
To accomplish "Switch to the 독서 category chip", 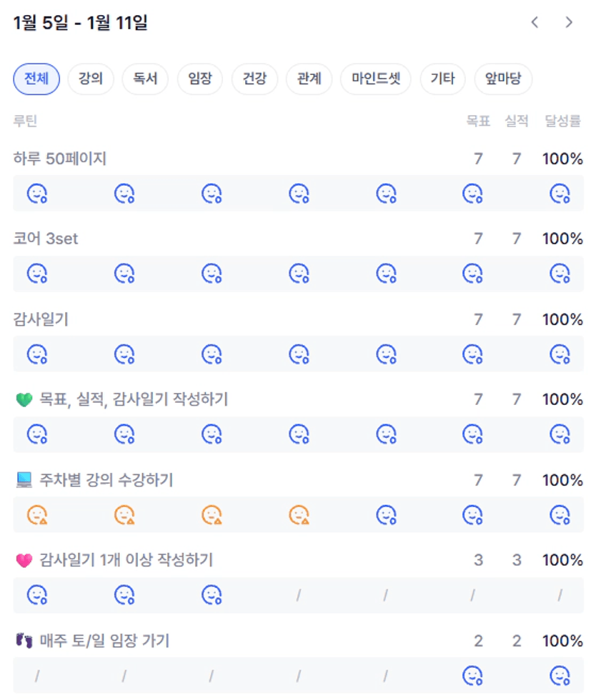I will pos(145,79).
